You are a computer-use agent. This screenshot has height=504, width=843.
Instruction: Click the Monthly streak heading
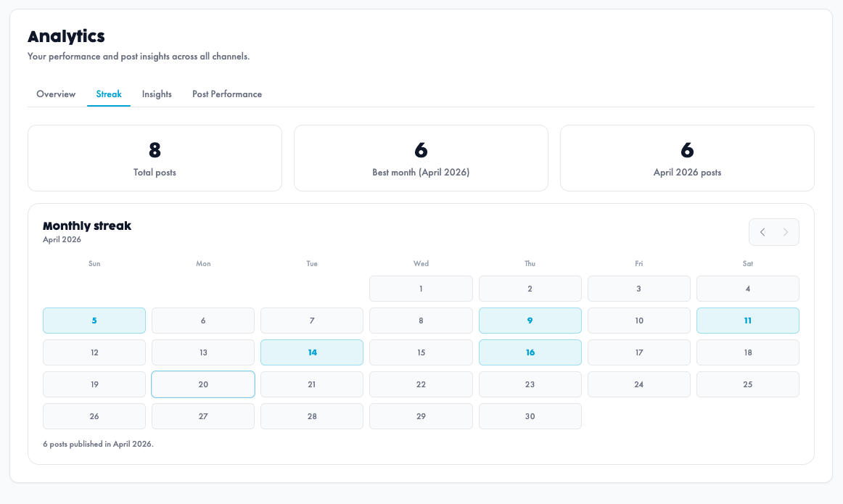click(x=86, y=226)
